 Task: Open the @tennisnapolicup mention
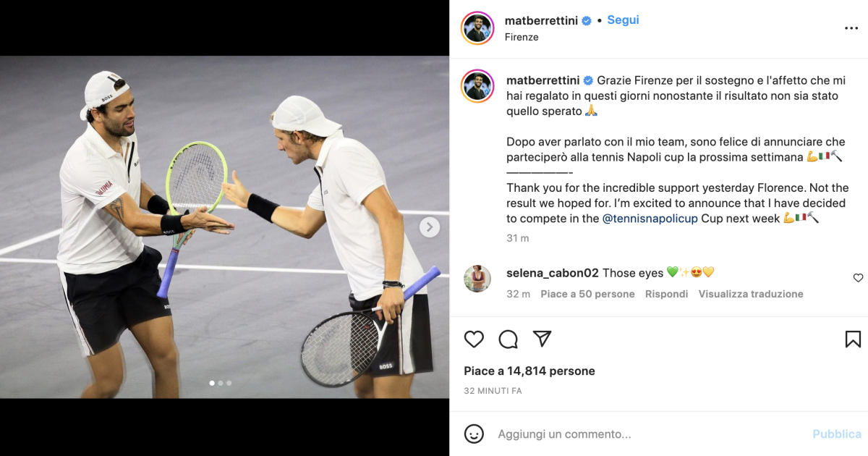point(650,218)
